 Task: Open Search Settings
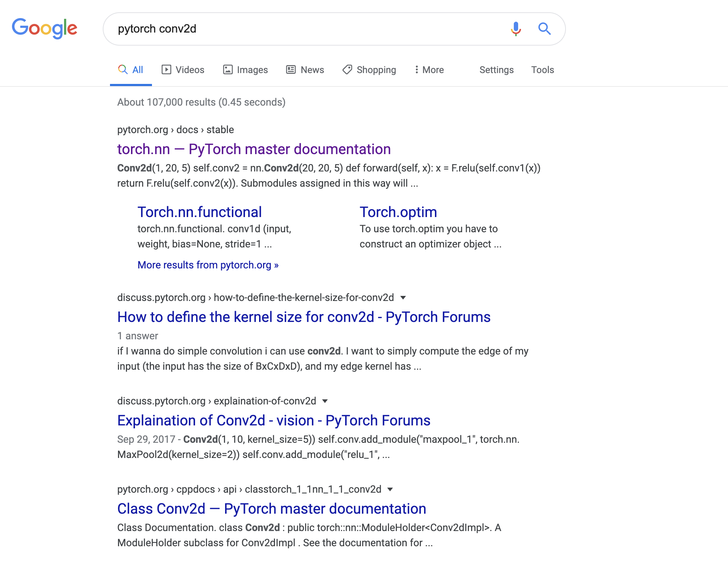[496, 69]
